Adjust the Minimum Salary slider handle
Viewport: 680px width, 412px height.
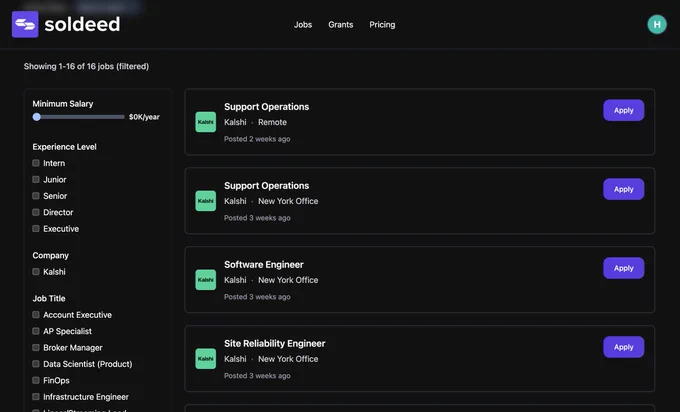click(37, 117)
